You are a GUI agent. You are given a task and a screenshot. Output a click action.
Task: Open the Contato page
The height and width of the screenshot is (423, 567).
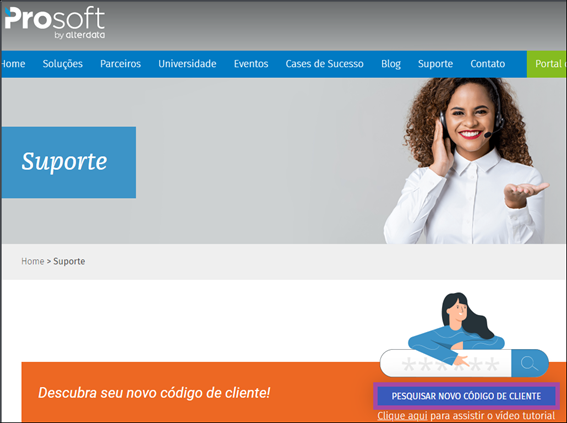point(487,64)
